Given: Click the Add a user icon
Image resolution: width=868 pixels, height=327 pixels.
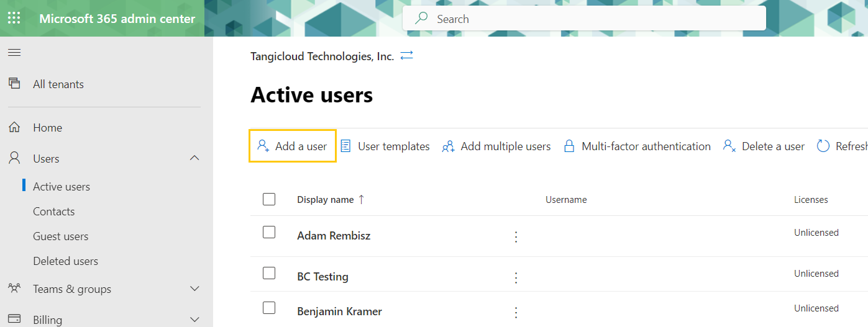Looking at the screenshot, I should click(x=263, y=146).
